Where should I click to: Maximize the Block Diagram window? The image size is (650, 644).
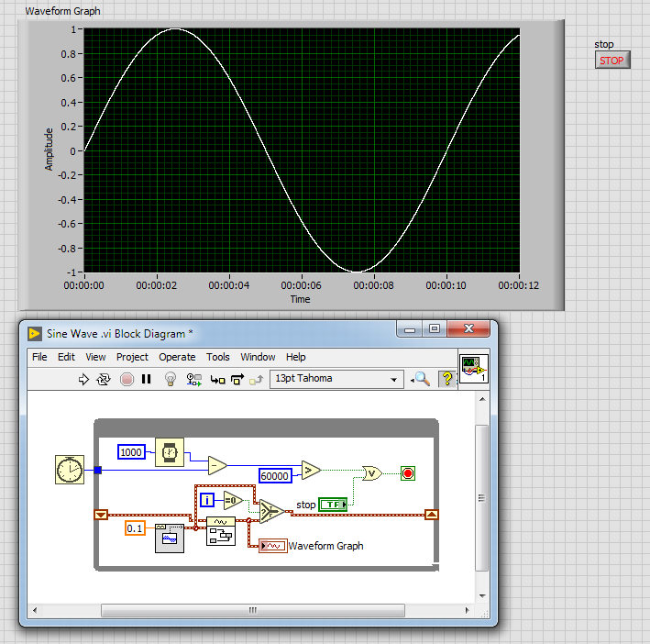pyautogui.click(x=435, y=329)
